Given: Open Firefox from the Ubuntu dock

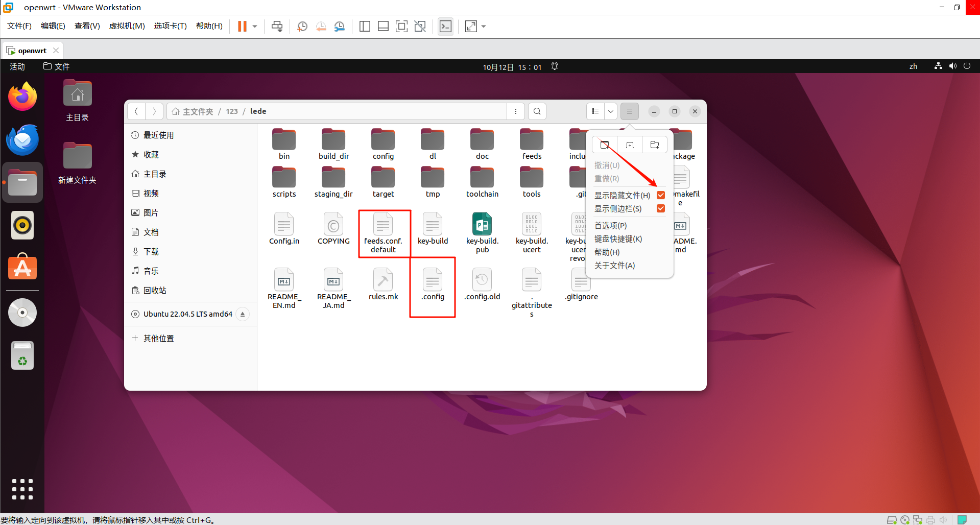Looking at the screenshot, I should click(22, 97).
